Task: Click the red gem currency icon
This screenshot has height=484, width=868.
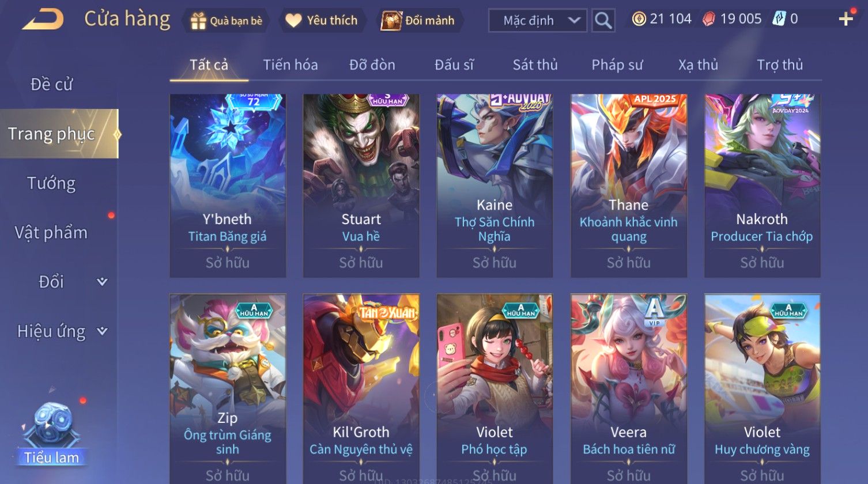Action: click(x=708, y=19)
